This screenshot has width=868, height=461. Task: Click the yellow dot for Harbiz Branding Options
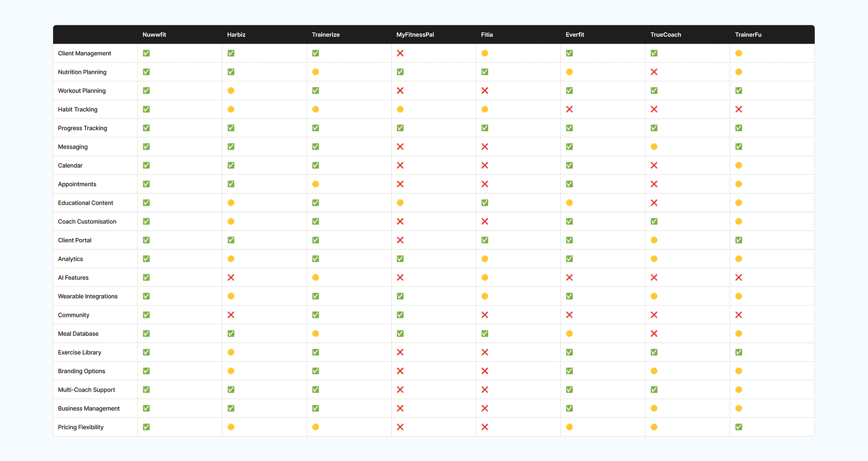[x=231, y=371]
